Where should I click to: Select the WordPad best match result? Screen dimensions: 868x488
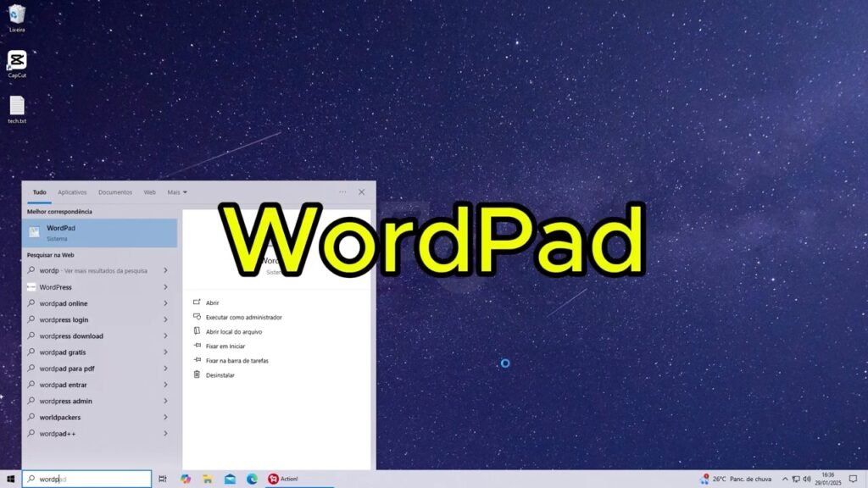click(100, 233)
